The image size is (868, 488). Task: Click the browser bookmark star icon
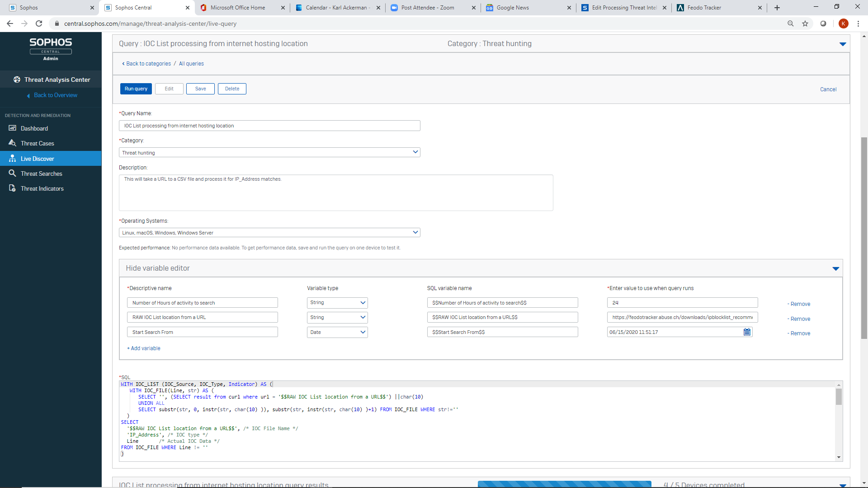click(x=805, y=23)
